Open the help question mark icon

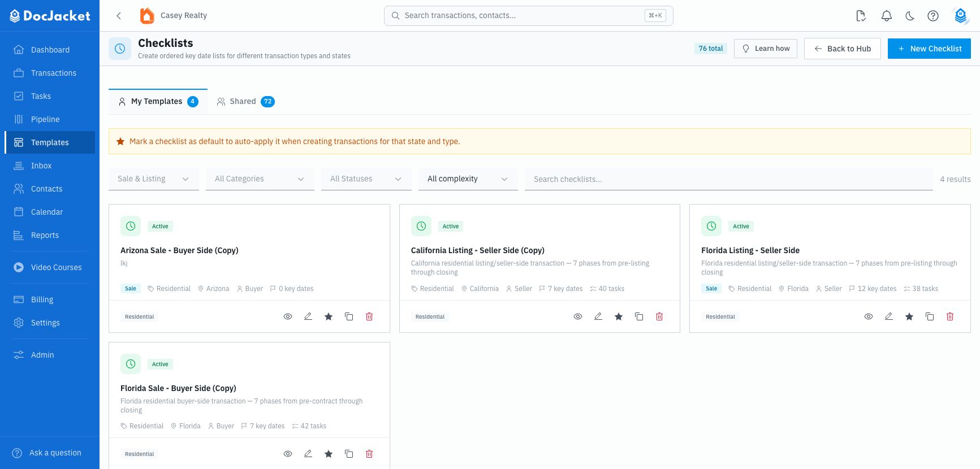(933, 16)
